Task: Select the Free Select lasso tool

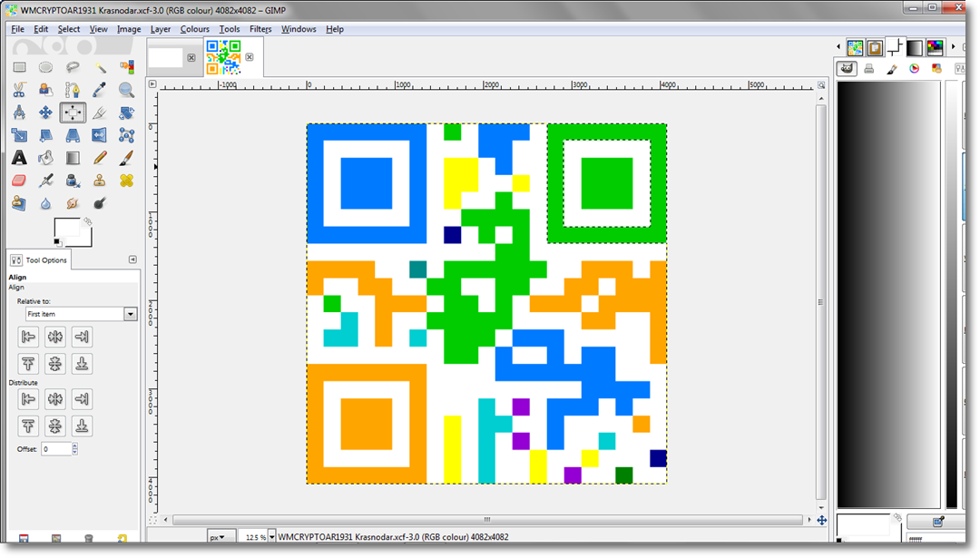Action: [x=73, y=67]
